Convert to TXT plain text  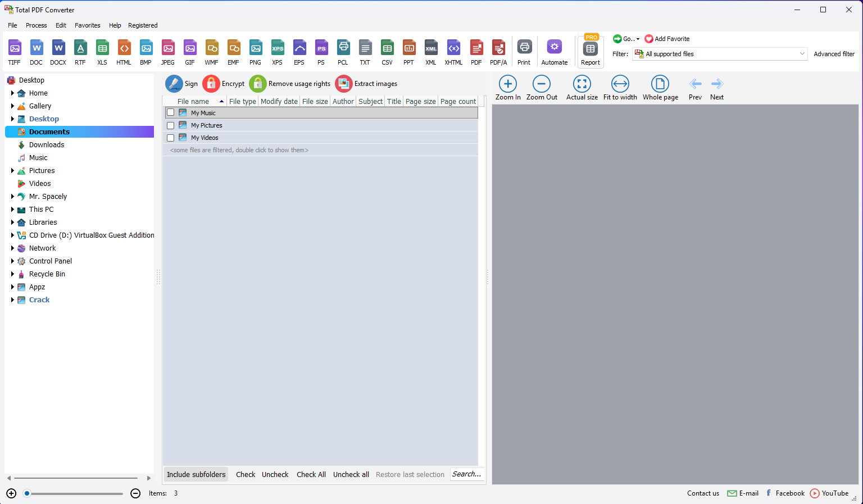(x=365, y=53)
